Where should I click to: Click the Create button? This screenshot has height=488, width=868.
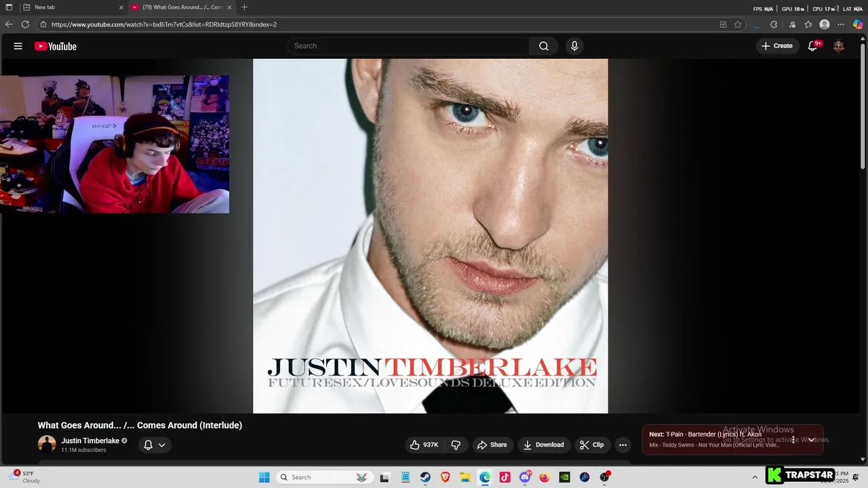tap(777, 46)
